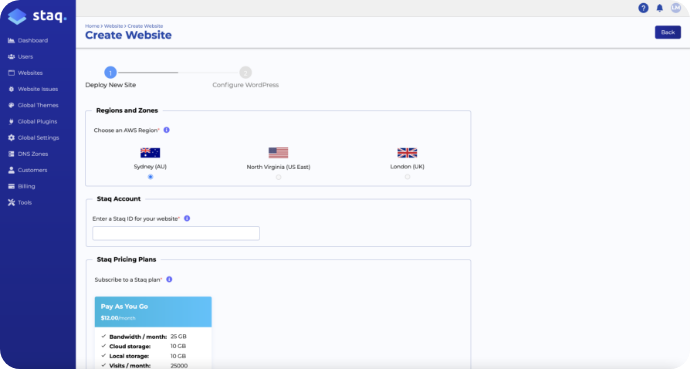Click the Deploy New Site step label
The width and height of the screenshot is (690, 369).
tap(110, 85)
